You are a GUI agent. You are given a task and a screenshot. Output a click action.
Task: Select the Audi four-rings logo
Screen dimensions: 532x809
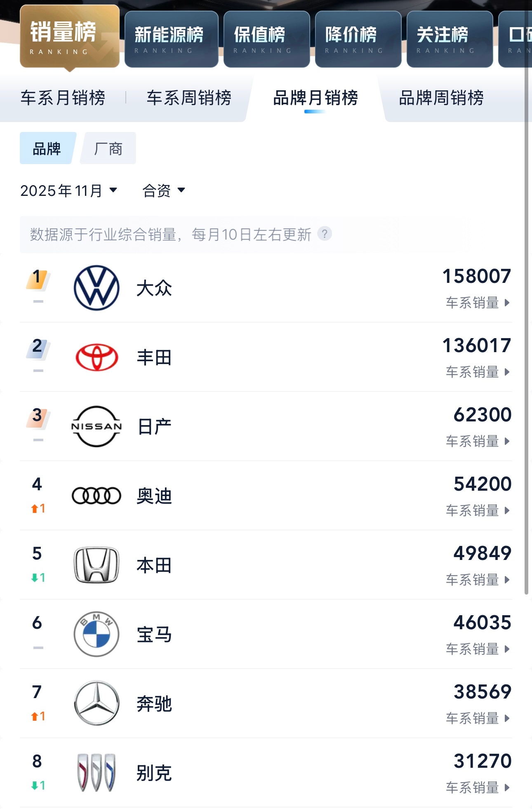97,496
